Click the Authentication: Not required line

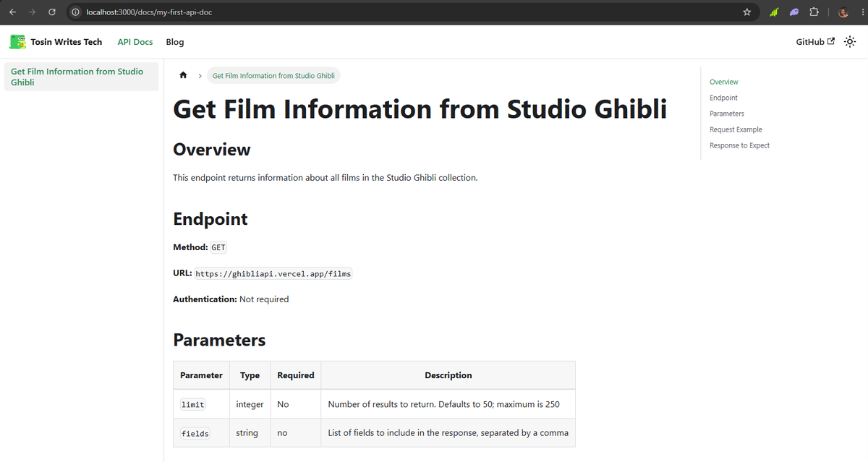[x=231, y=299]
